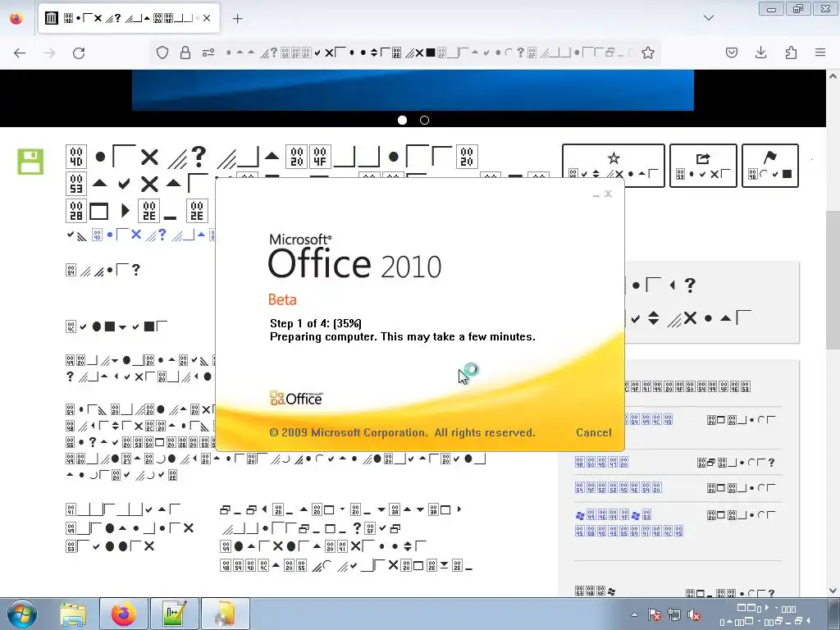Go forward one page in Firefox
Screen dimensions: 840x630
coord(49,53)
